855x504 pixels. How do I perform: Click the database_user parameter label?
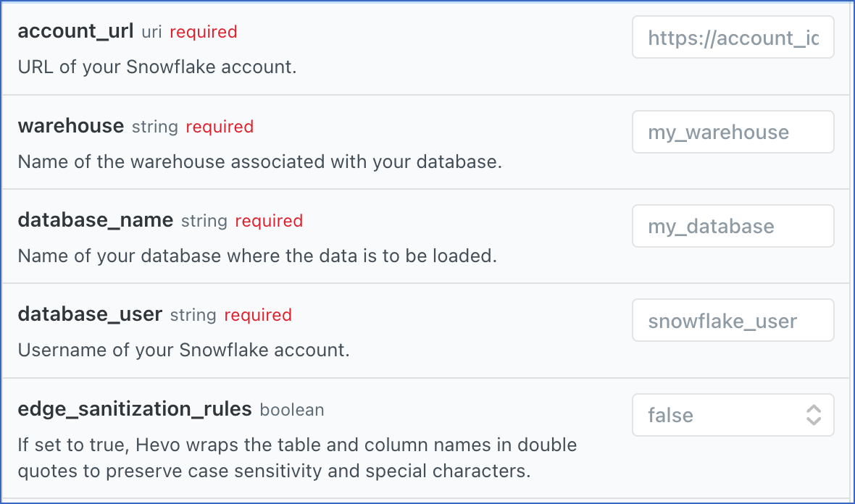pos(90,314)
